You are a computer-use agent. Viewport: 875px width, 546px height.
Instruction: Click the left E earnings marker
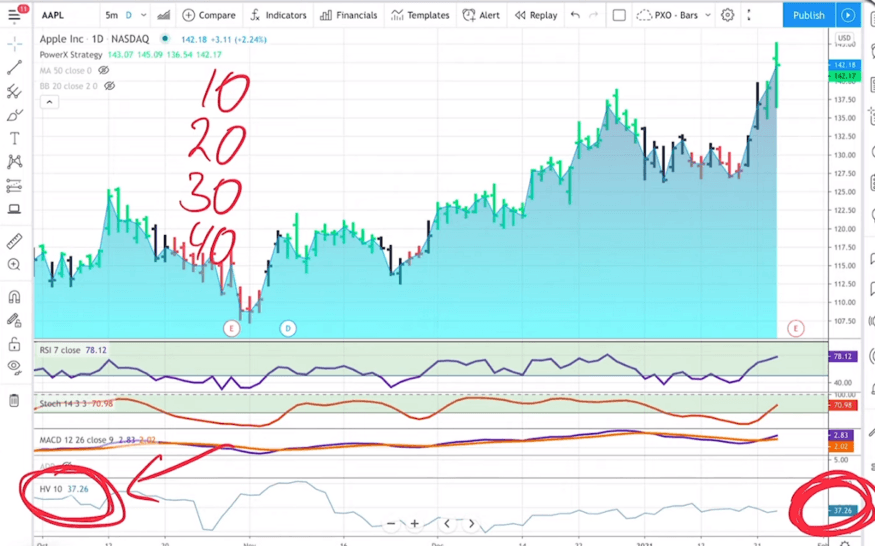(232, 328)
